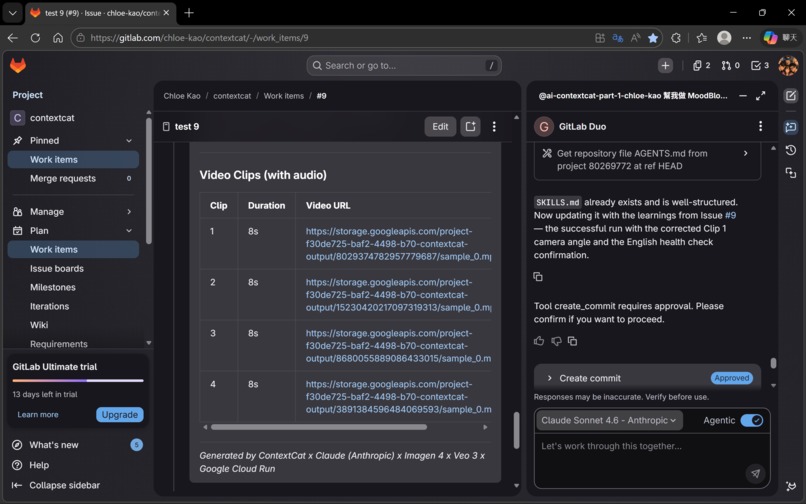Open the Duo chat panel icon
Viewport: 806px width, 504px height.
(x=791, y=127)
